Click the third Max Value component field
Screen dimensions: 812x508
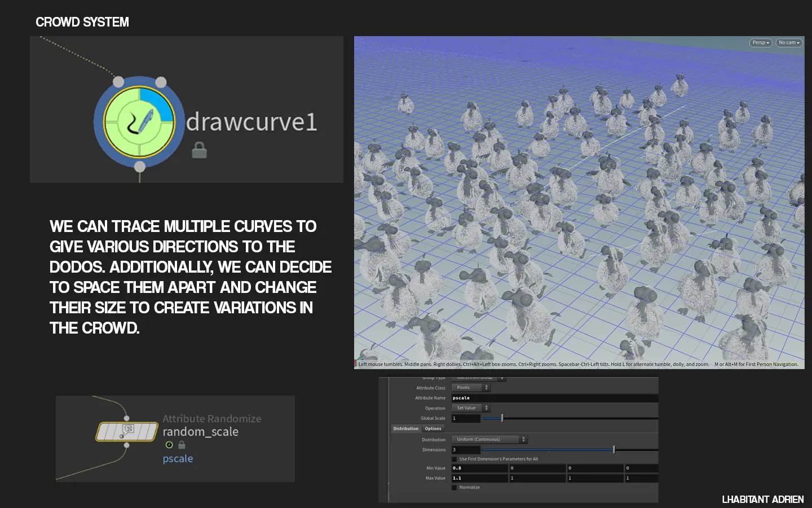pyautogui.click(x=595, y=478)
